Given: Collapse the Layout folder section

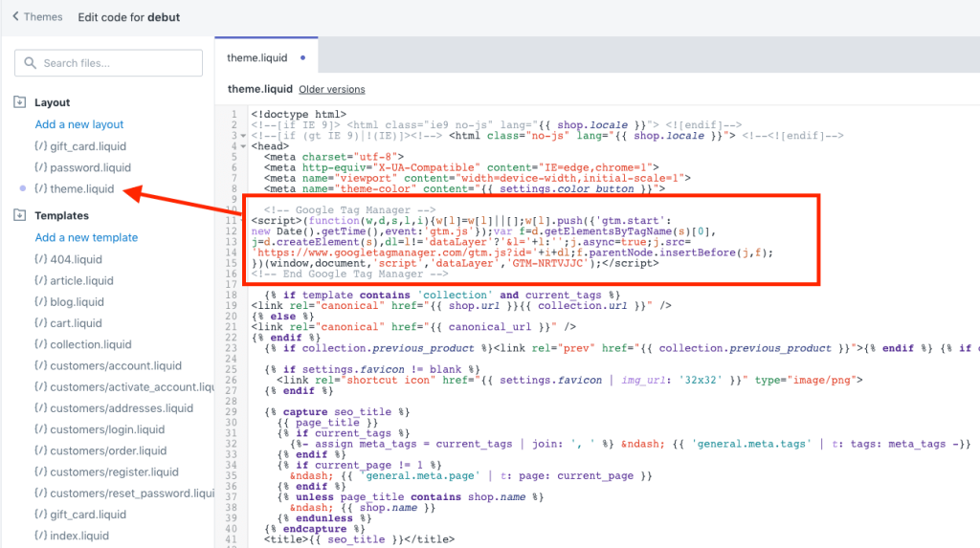Looking at the screenshot, I should point(20,102).
